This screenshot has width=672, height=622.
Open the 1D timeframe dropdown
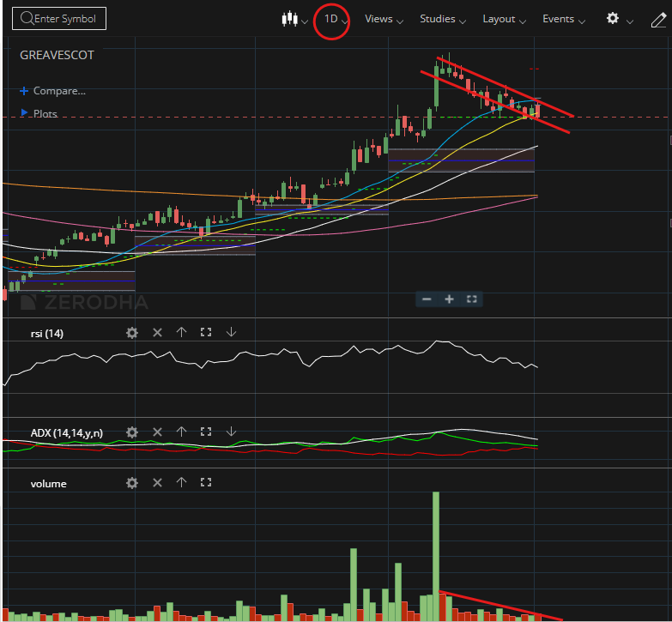coord(336,19)
